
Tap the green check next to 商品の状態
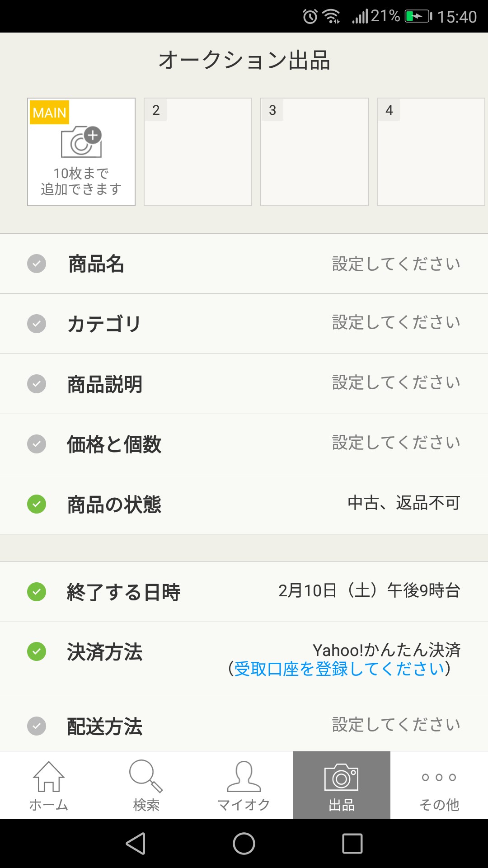(37, 504)
